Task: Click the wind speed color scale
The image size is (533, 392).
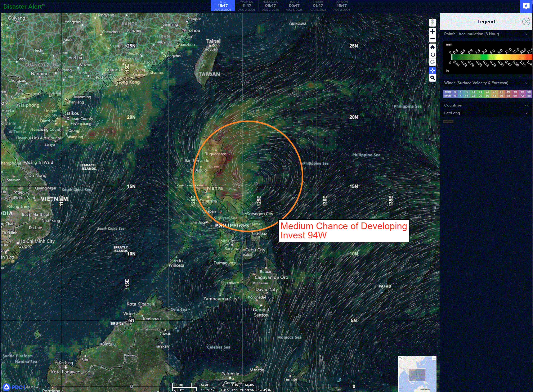Action: click(x=487, y=94)
